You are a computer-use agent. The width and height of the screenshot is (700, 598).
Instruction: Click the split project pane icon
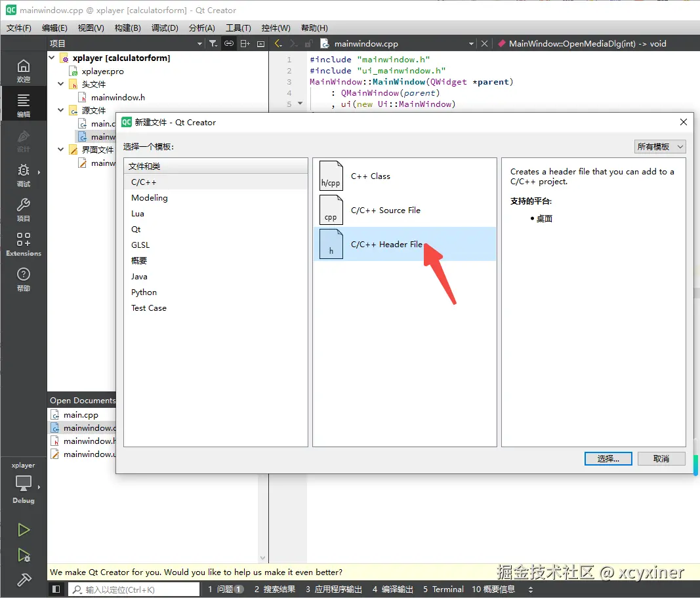click(x=245, y=43)
